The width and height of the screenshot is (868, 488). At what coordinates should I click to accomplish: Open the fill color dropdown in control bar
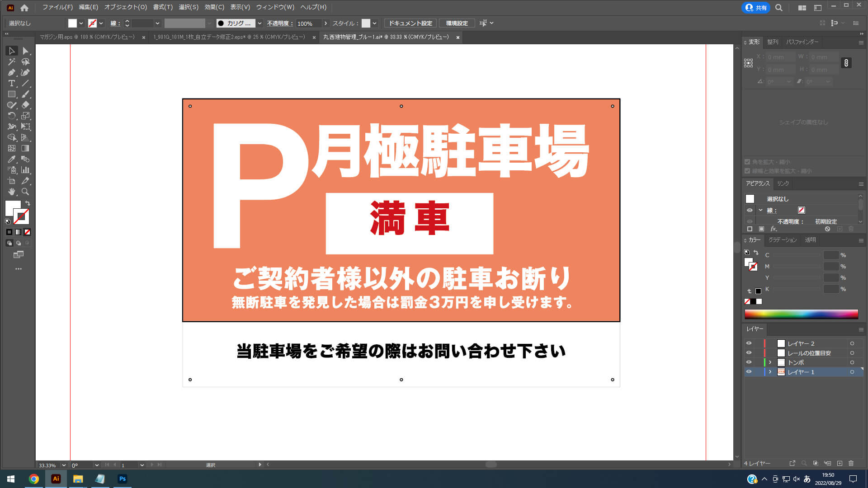coord(81,23)
